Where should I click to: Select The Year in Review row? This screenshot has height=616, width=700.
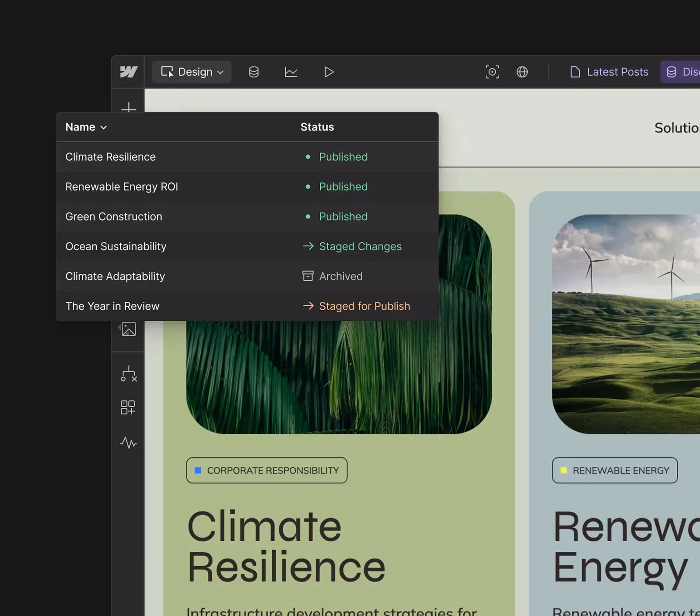click(247, 306)
